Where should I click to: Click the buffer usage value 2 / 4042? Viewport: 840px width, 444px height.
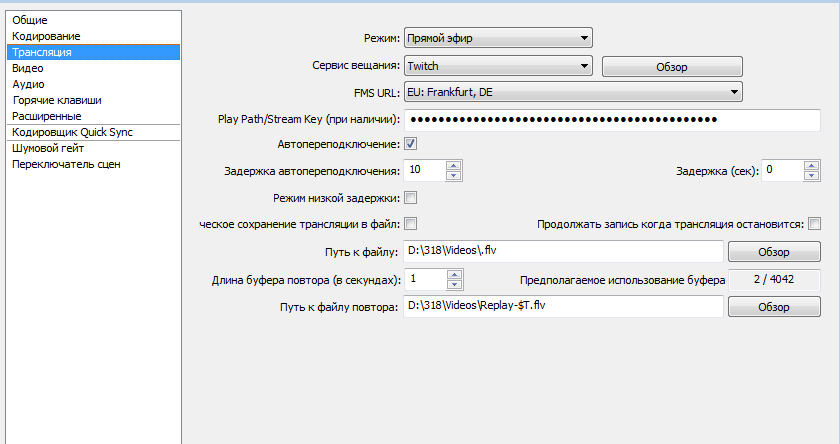[774, 280]
